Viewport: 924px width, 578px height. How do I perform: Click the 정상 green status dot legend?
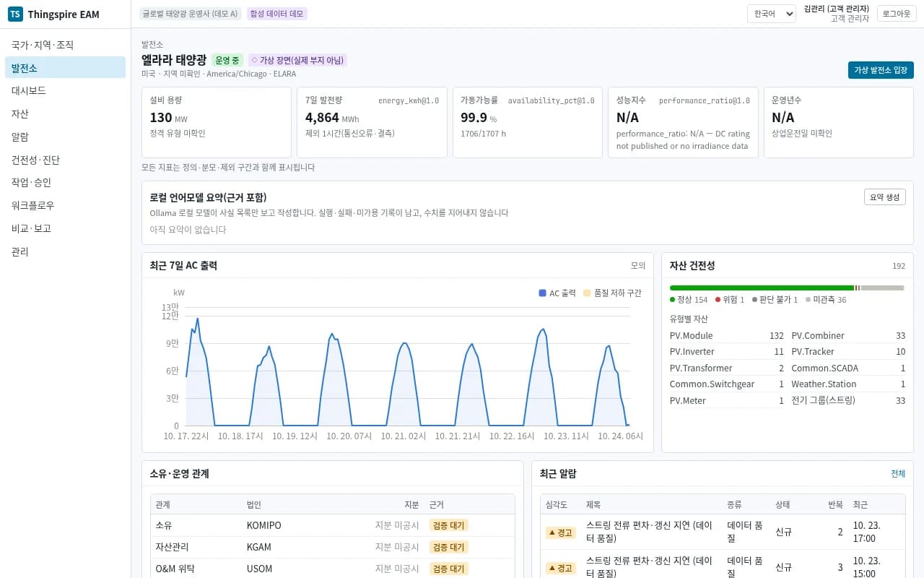[673, 299]
